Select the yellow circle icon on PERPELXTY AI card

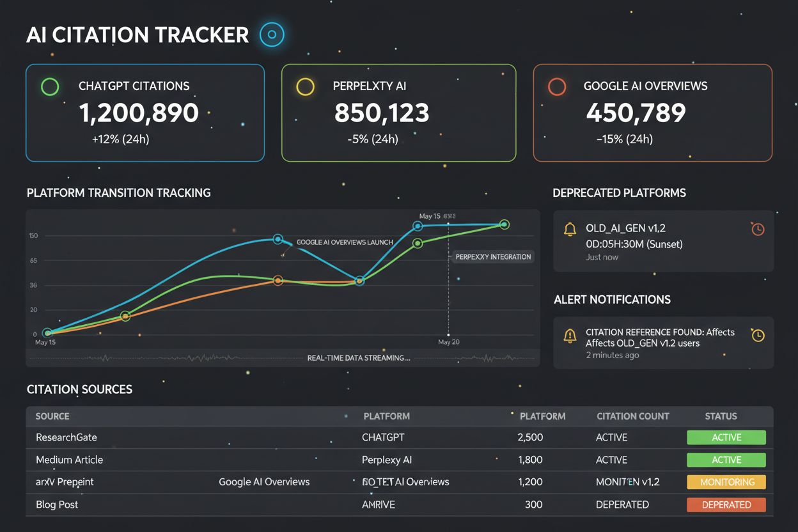(304, 86)
